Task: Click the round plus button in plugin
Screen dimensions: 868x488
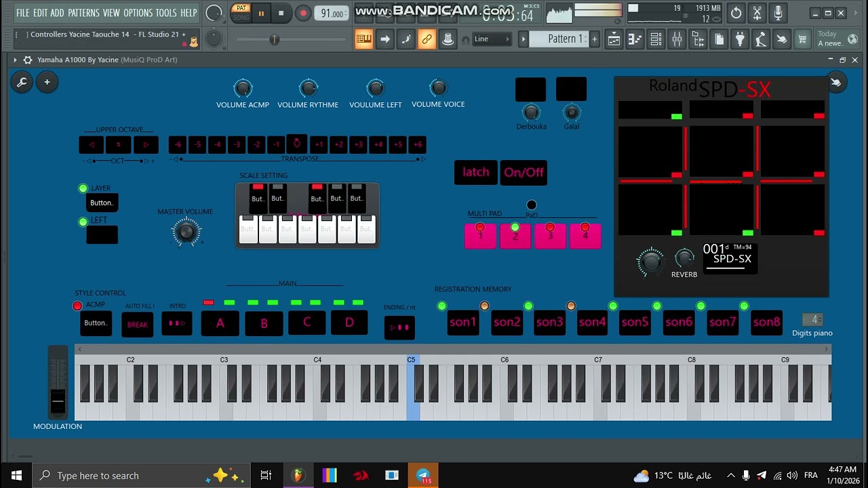Action: click(x=47, y=82)
